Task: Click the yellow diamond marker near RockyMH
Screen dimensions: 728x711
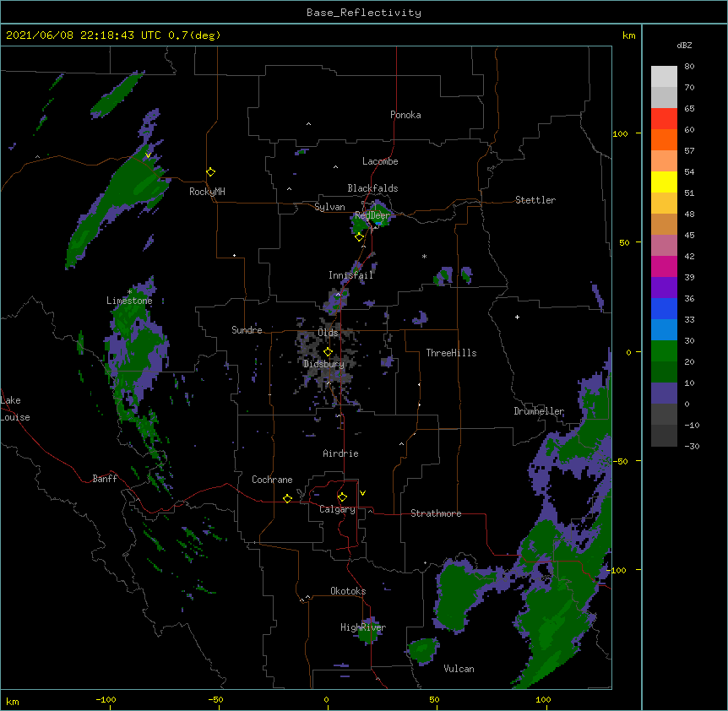Action: pyautogui.click(x=211, y=172)
